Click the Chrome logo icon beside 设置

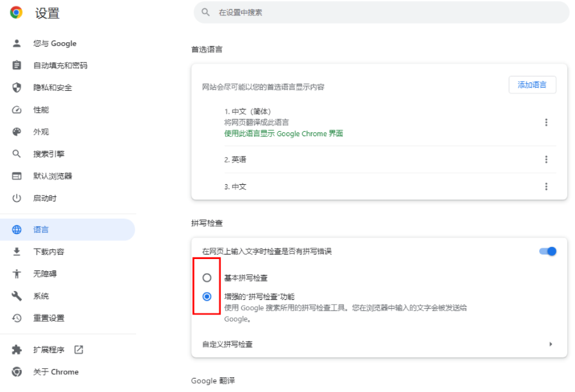pos(16,12)
